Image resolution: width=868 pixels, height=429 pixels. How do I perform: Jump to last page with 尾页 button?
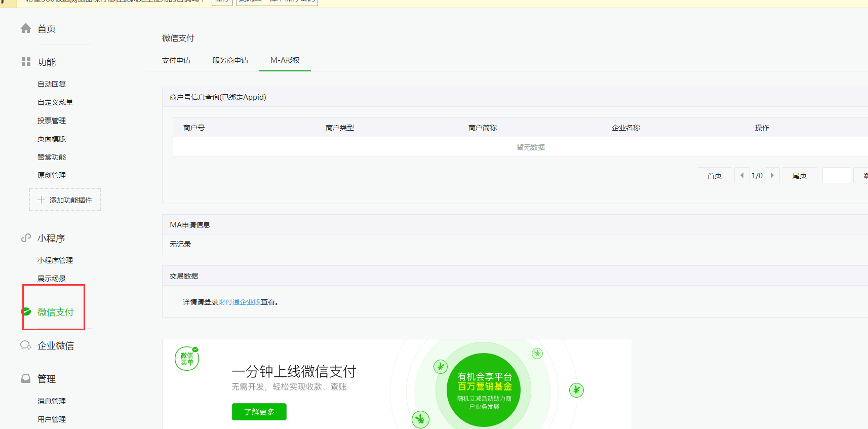coord(799,175)
